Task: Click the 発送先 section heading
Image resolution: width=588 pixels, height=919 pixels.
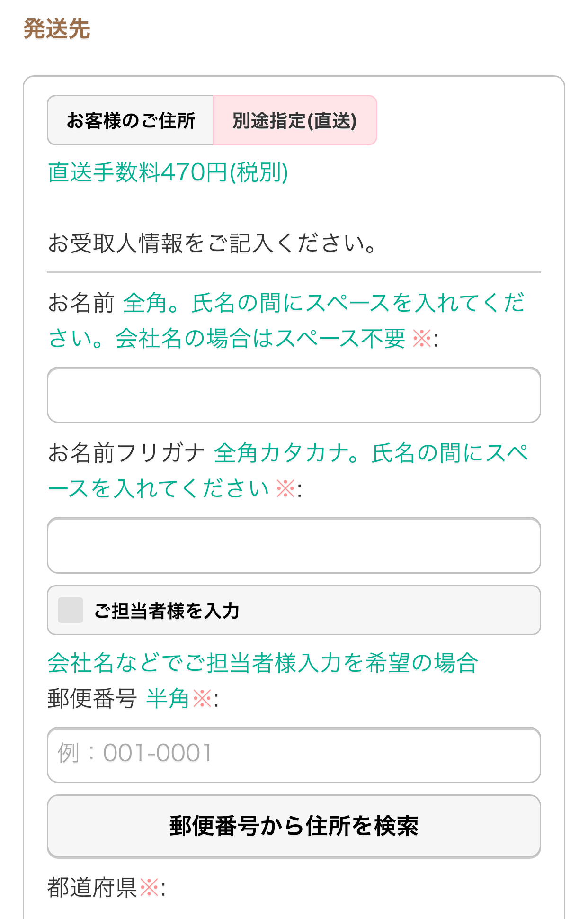Action: [x=57, y=29]
